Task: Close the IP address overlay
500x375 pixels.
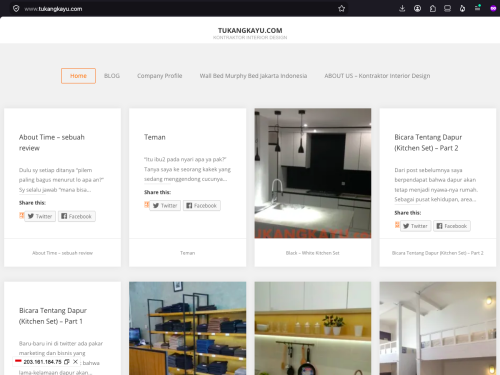Action: (75, 362)
